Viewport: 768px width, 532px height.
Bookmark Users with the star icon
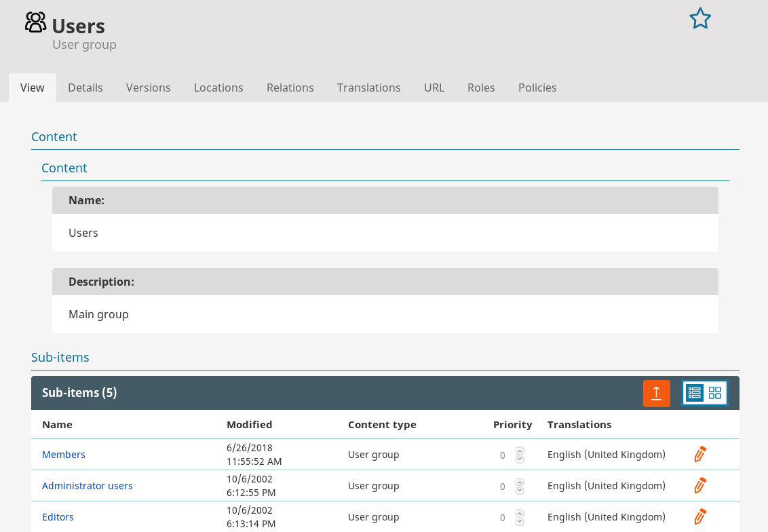pos(700,18)
